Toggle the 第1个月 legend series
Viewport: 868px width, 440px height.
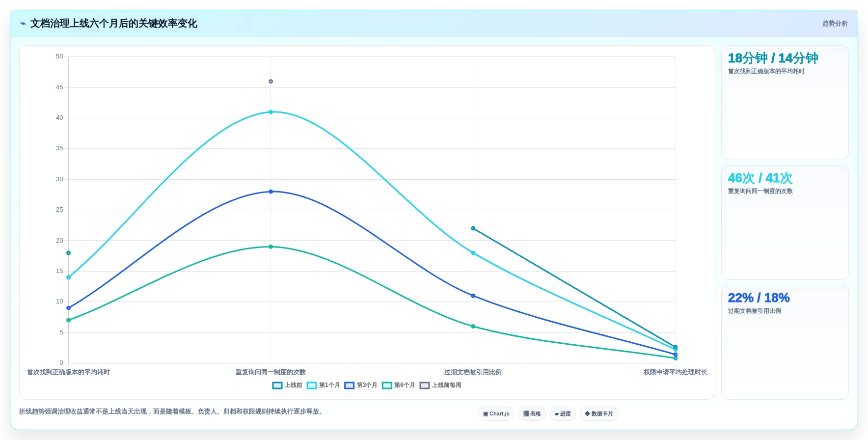323,385
